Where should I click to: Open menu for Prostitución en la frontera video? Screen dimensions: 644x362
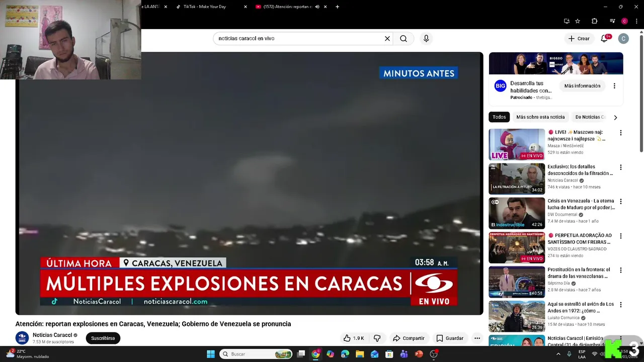620,270
